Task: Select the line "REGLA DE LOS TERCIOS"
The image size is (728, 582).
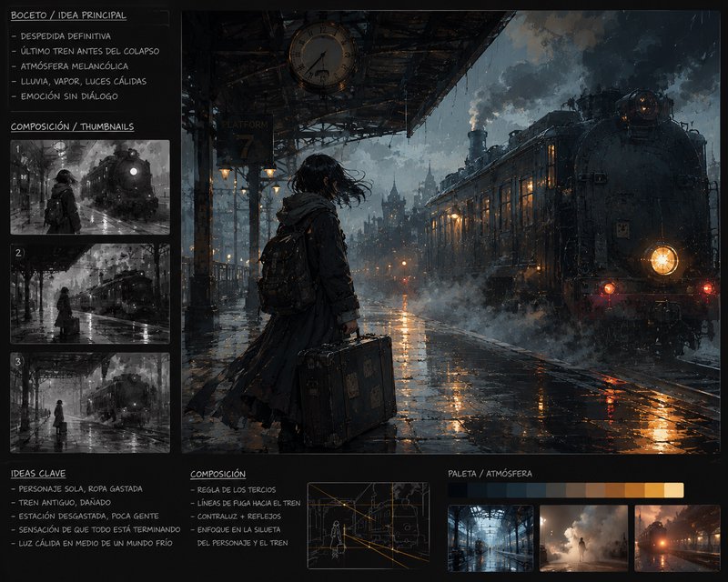Action: click(x=237, y=489)
